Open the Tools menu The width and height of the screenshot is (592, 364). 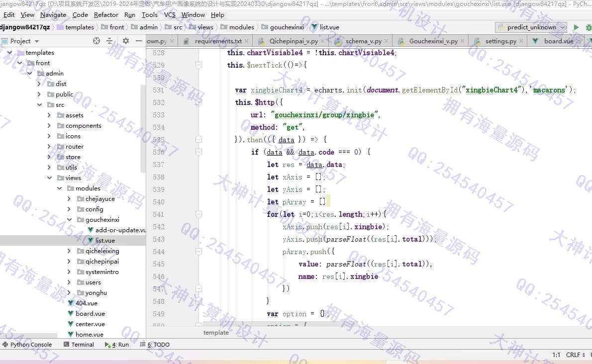150,15
